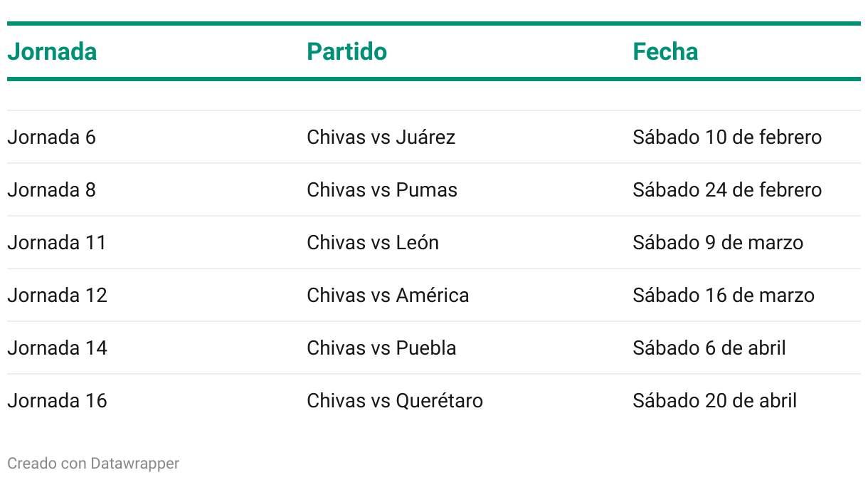
Task: Select the Chivas vs León match
Action: click(x=373, y=242)
